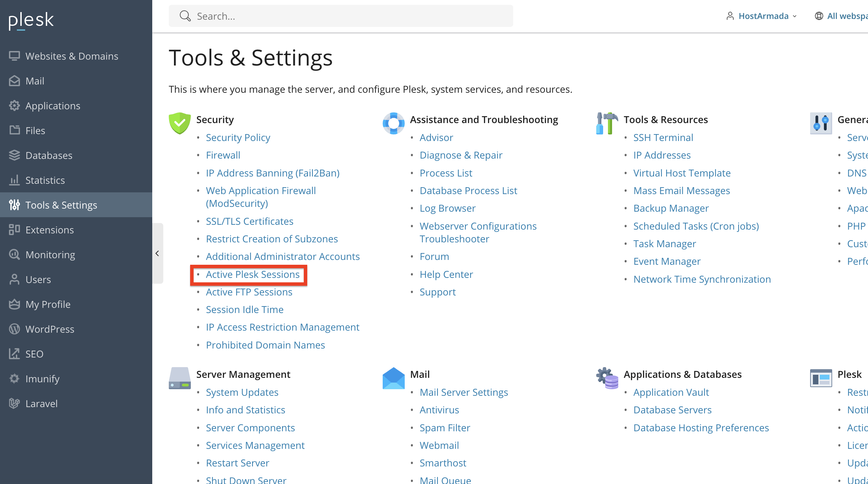Open the Diagnose & Repair link
The width and height of the screenshot is (868, 484).
coord(461,155)
